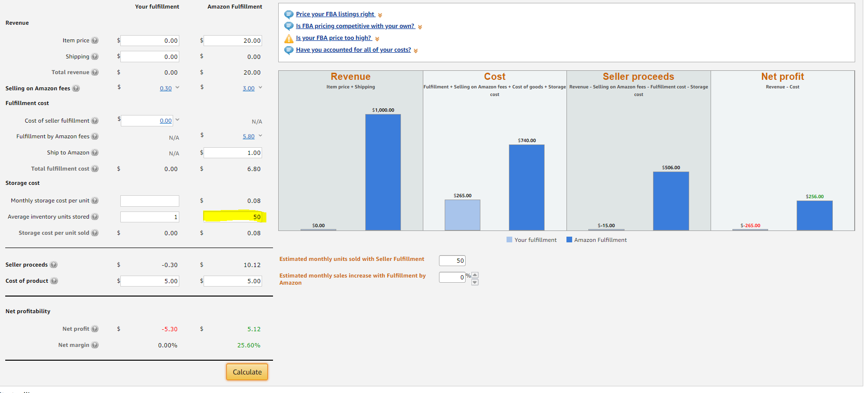
Task: Focus Your fulfillment Cost of product 5.00 field
Action: [x=150, y=281]
